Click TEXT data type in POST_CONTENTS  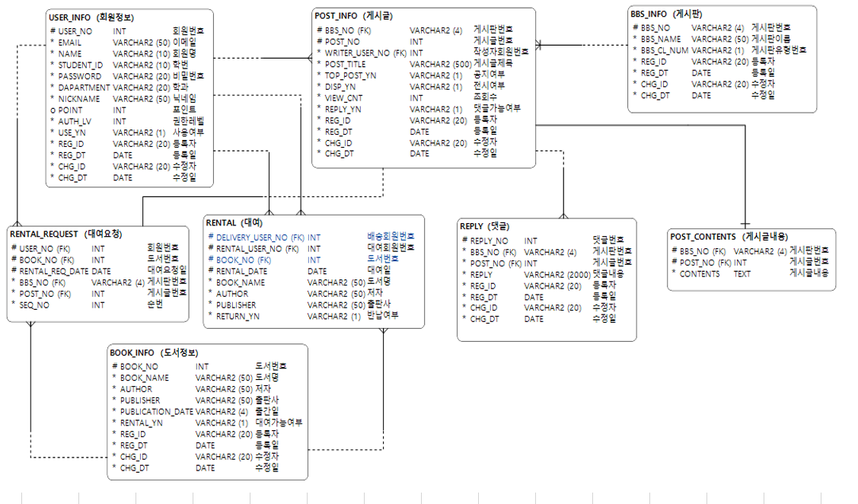(x=742, y=273)
